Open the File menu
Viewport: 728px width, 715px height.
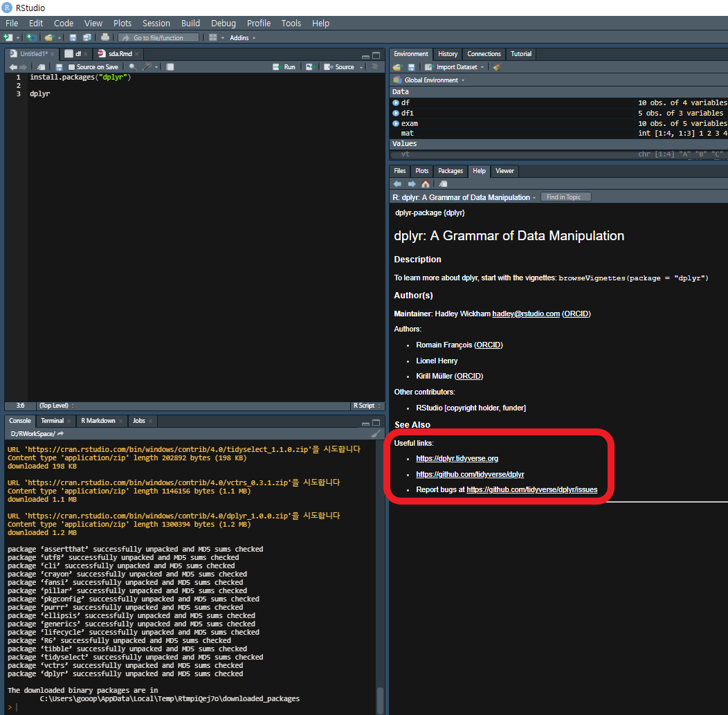click(x=12, y=24)
